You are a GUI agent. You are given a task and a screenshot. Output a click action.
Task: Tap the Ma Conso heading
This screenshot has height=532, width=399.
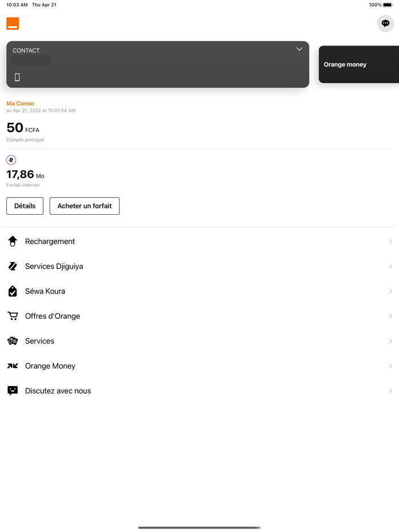point(20,104)
